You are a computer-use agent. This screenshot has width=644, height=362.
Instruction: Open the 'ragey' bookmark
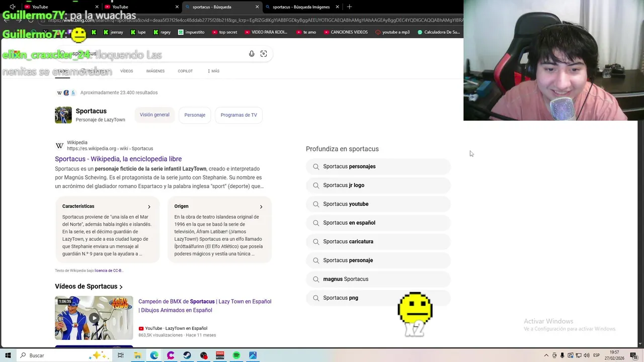pos(162,32)
